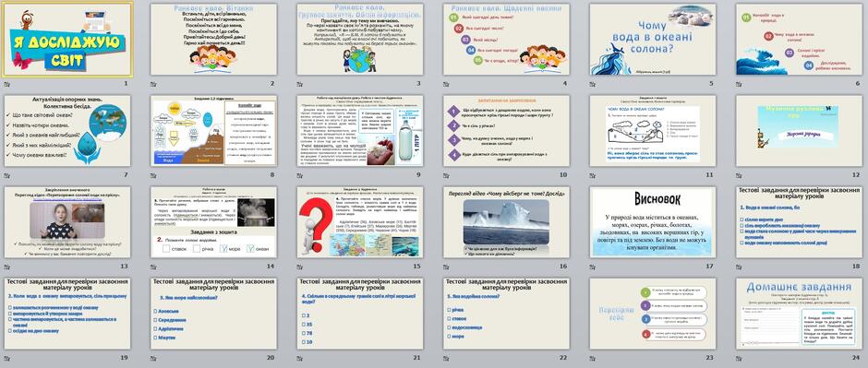868x368 pixels.
Task: Hit the transition icon beneath slide 24
Action: click(x=739, y=358)
